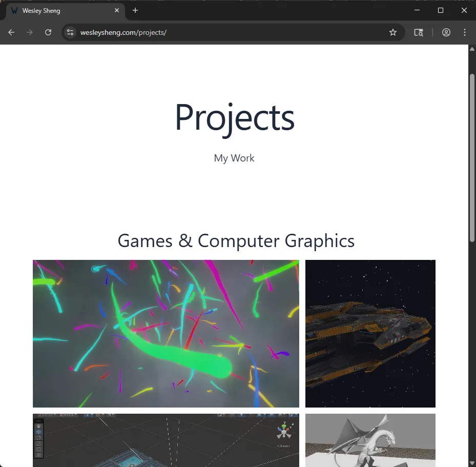Click the forward navigation arrow

coord(30,32)
